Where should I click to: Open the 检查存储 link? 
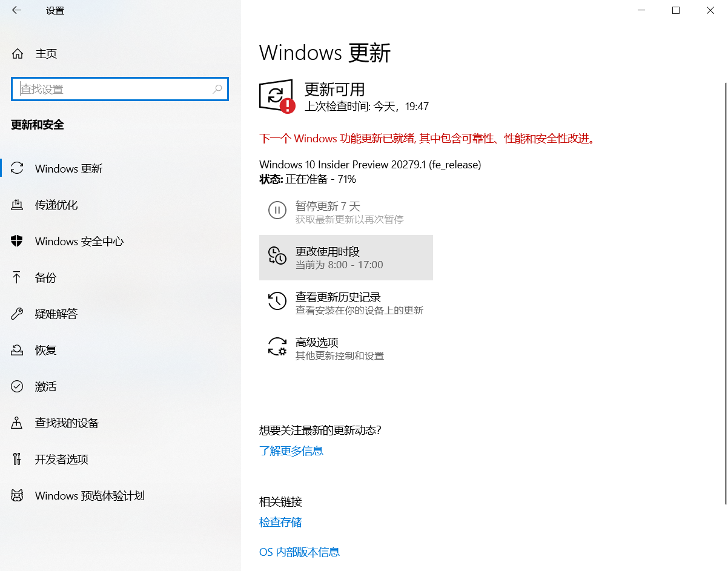click(x=280, y=522)
